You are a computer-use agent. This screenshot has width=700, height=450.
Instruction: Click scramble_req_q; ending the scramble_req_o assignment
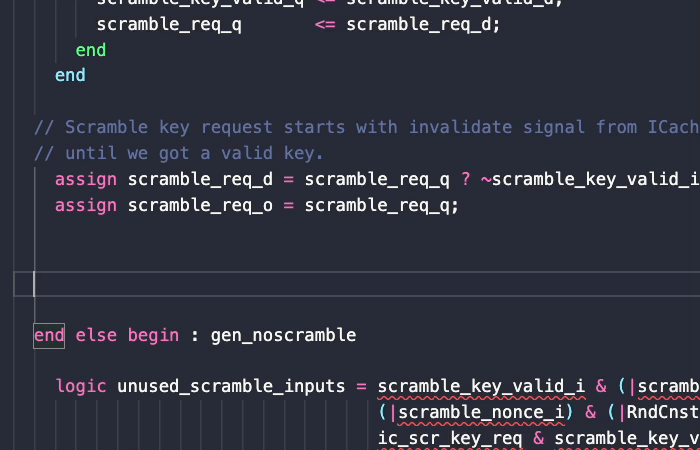pos(382,205)
